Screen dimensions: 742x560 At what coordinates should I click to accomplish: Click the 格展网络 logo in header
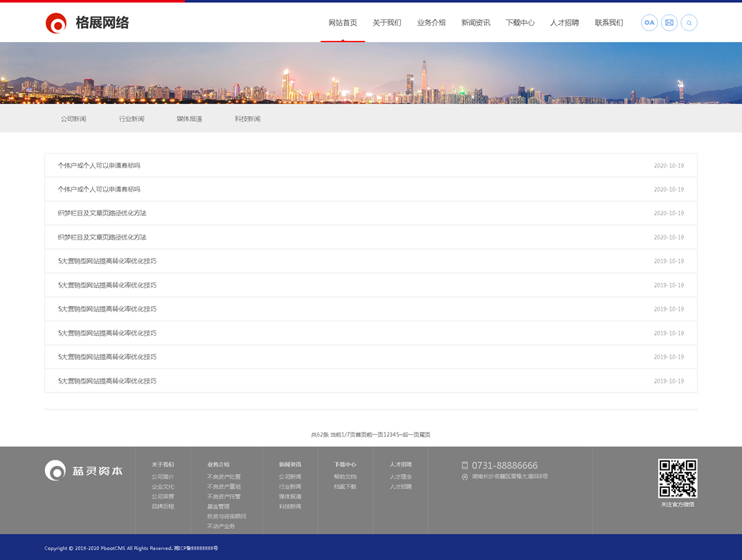pyautogui.click(x=87, y=23)
